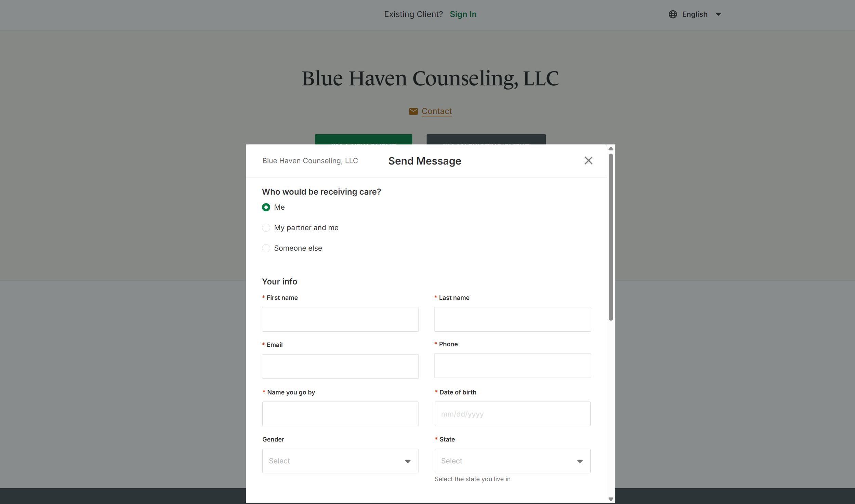Open the Contact link
The image size is (855, 504).
437,111
